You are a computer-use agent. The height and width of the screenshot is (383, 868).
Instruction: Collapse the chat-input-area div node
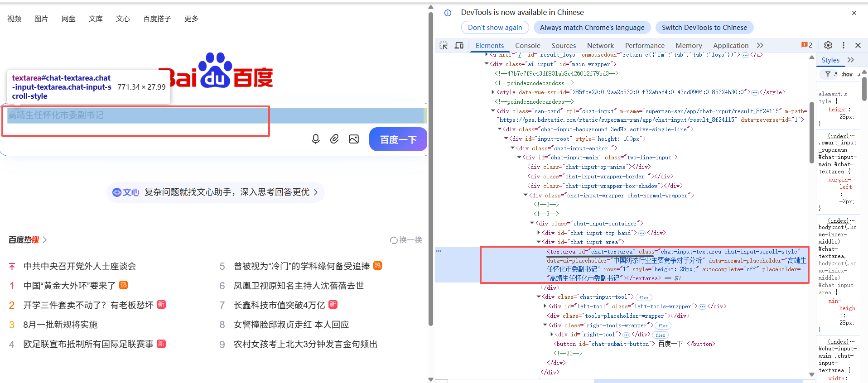point(539,242)
